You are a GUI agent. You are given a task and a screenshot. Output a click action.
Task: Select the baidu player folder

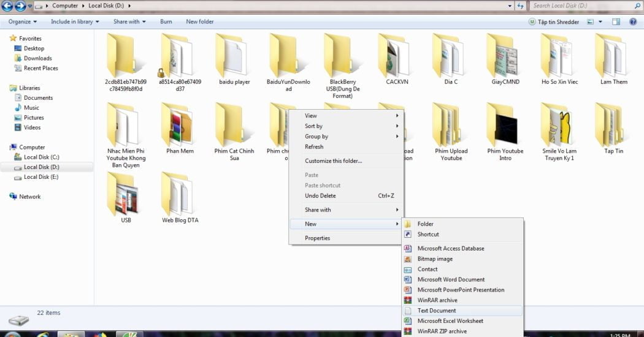click(234, 60)
